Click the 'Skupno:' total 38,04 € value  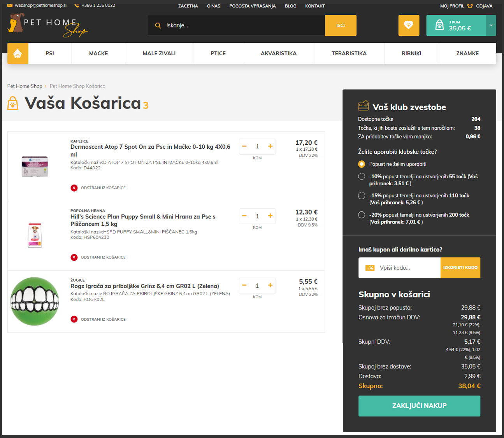(469, 386)
